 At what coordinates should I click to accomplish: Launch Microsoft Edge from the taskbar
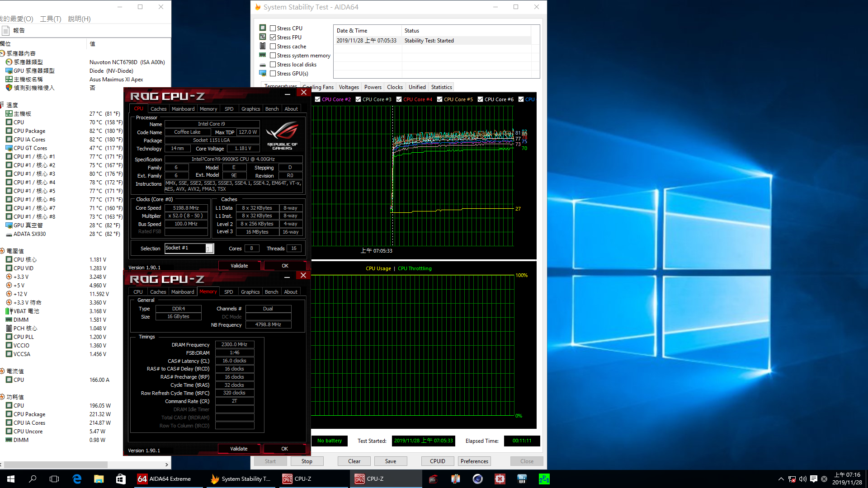tap(77, 479)
